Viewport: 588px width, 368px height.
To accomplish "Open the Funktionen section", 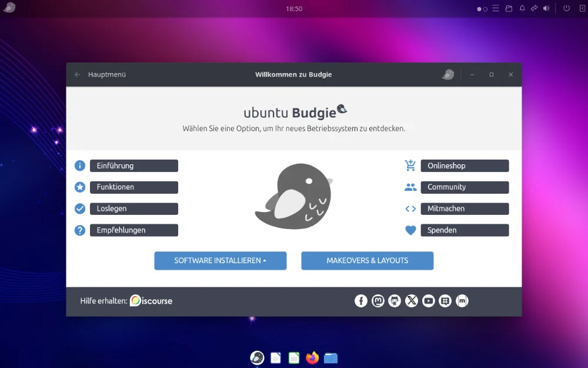I will click(x=134, y=187).
